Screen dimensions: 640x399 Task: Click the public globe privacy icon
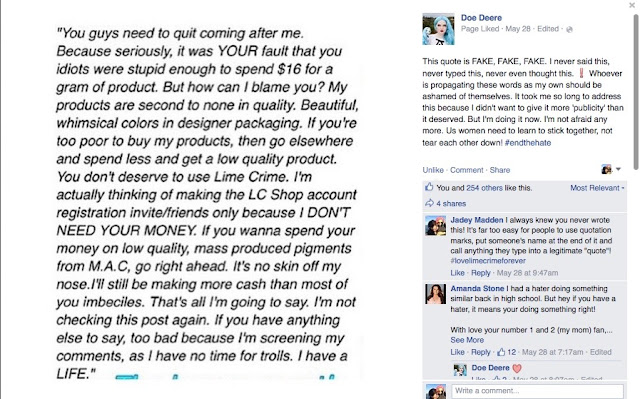(x=569, y=29)
